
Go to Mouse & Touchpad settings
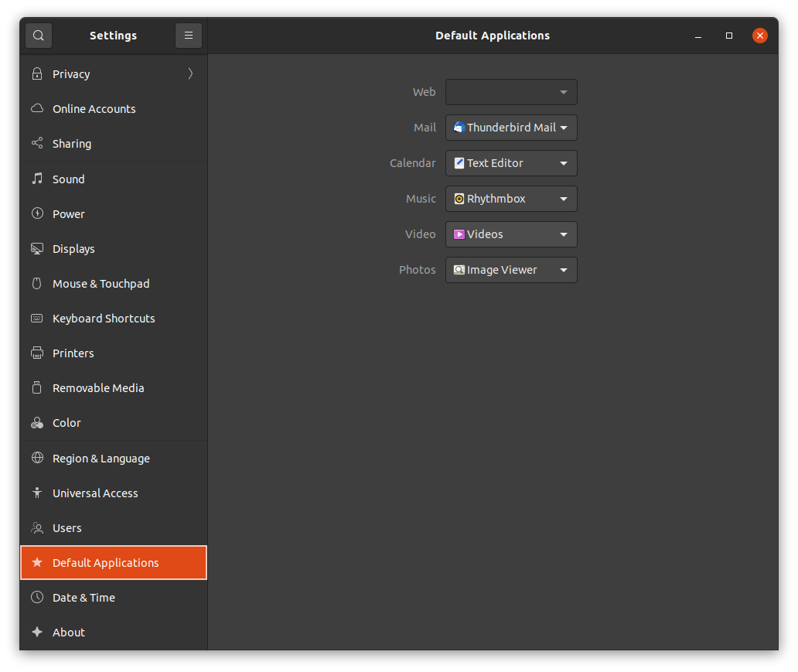(114, 284)
